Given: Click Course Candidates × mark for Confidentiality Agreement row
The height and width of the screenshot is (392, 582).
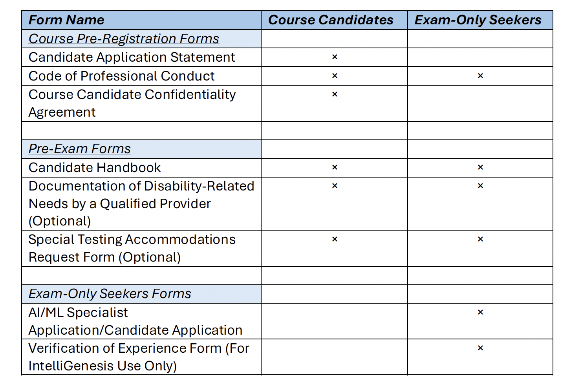Looking at the screenshot, I should tap(335, 94).
